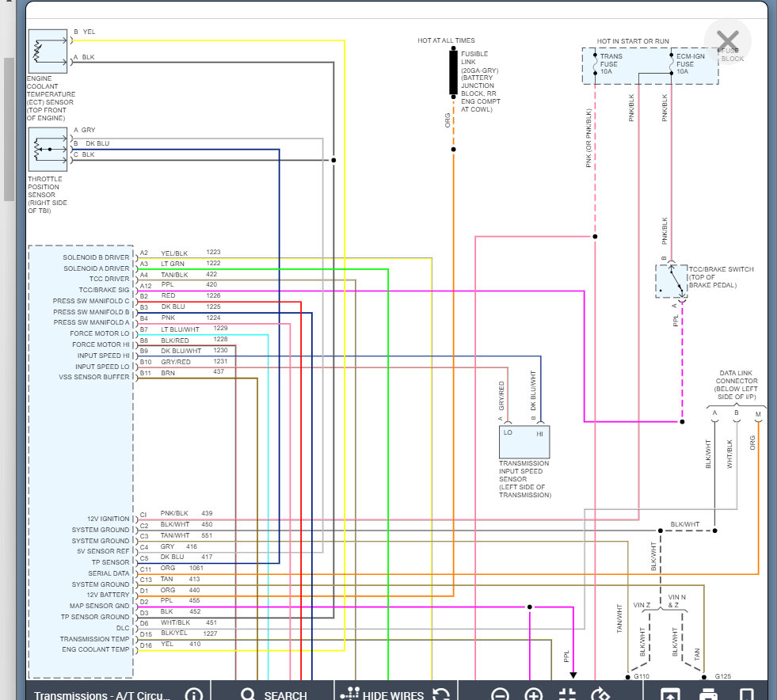Click the hide wires node icon
This screenshot has width=777, height=700.
(350, 694)
